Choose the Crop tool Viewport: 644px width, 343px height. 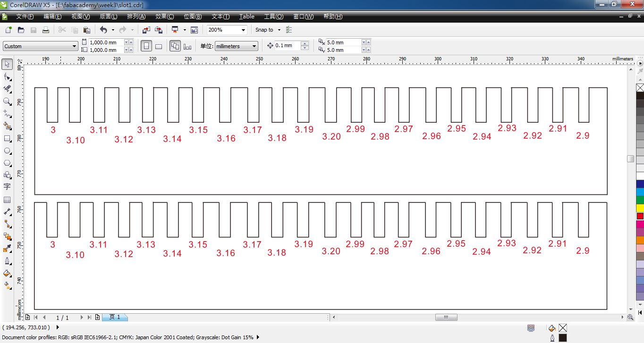[x=7, y=89]
